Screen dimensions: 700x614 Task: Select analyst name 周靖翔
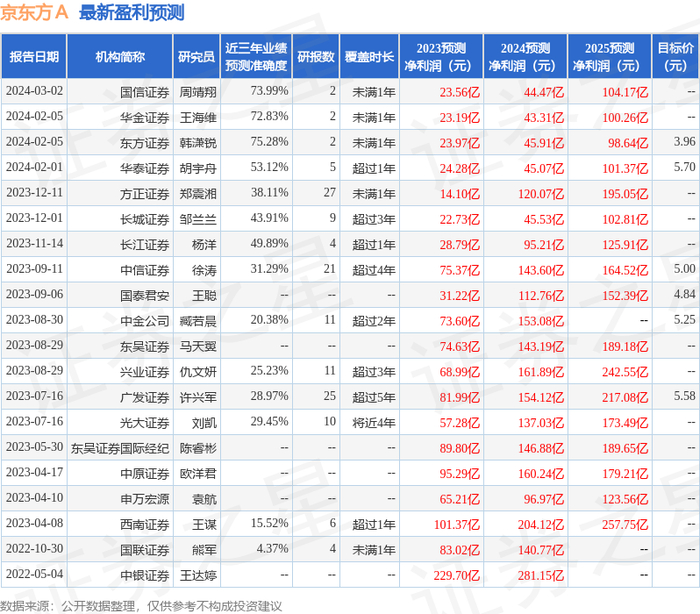(198, 92)
